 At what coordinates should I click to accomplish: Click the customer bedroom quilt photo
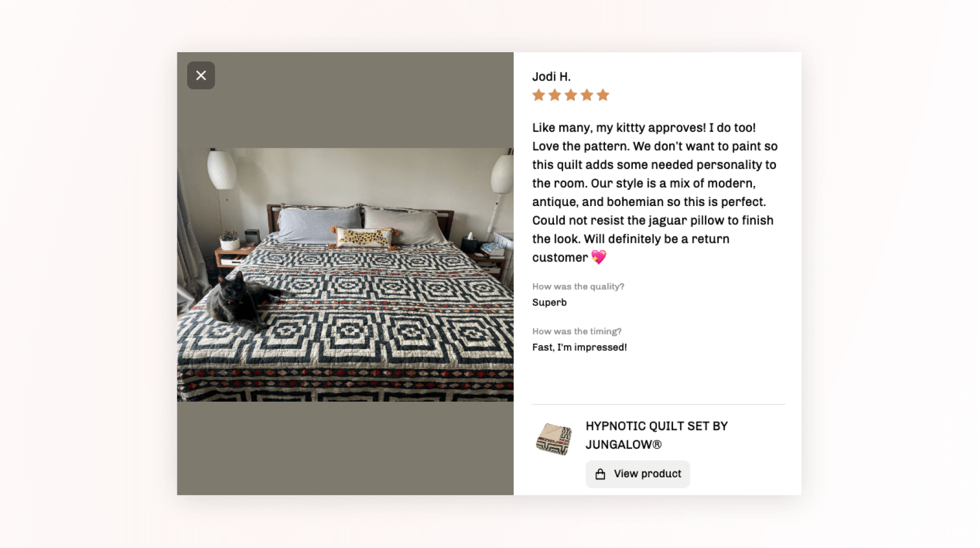pos(345,275)
